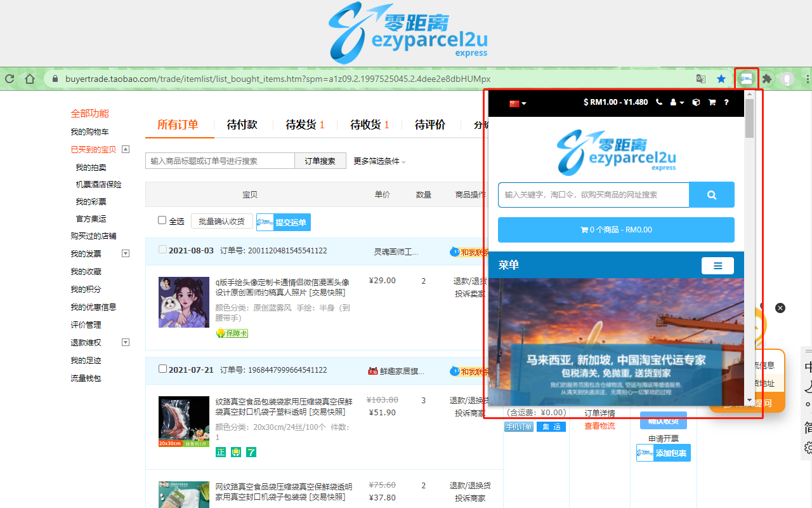Open the 查看物流 link
The image size is (812, 508).
coord(599,426)
